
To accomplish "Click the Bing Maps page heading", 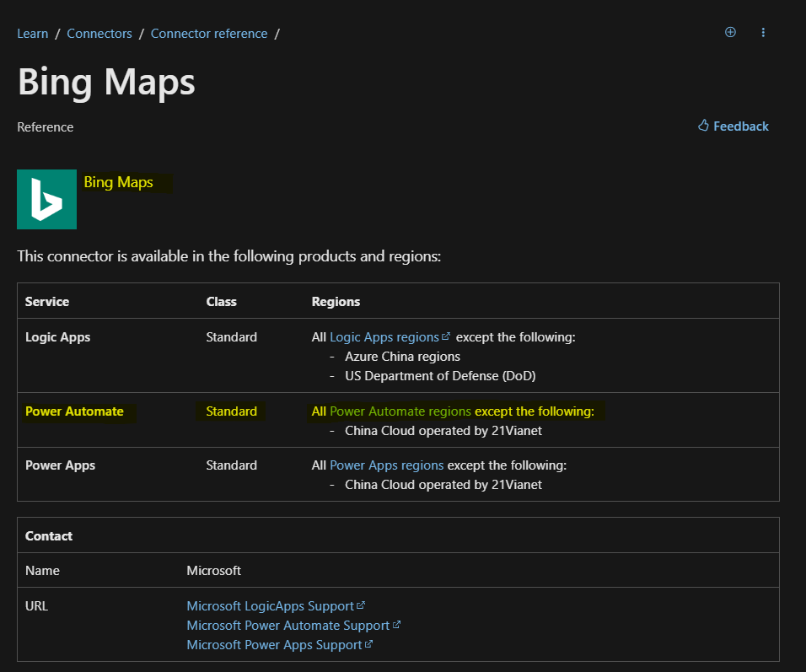I will (106, 82).
